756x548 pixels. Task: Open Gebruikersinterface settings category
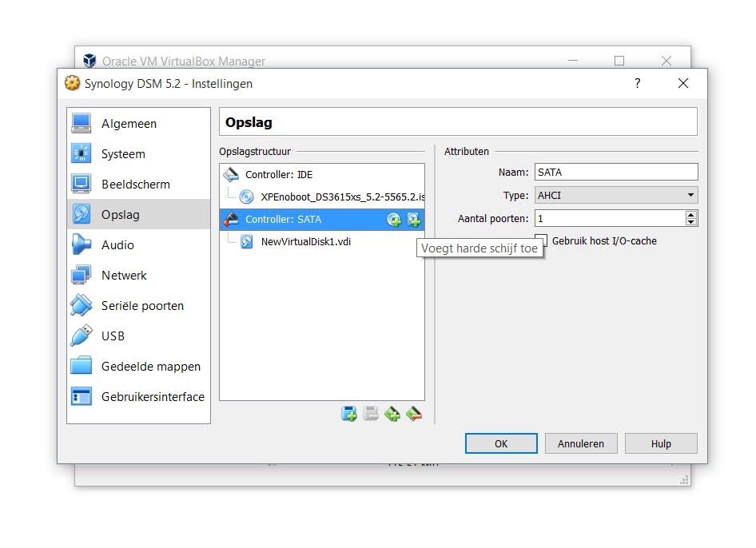(x=139, y=397)
